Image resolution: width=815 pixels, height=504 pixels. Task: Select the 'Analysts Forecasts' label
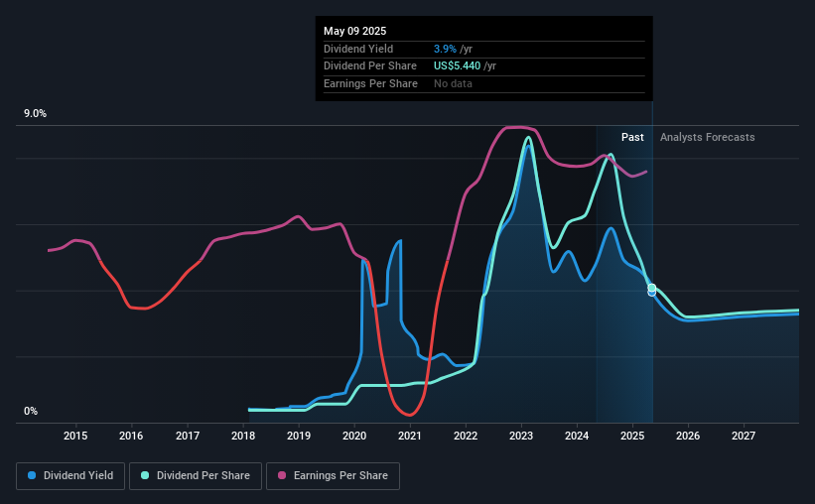708,137
